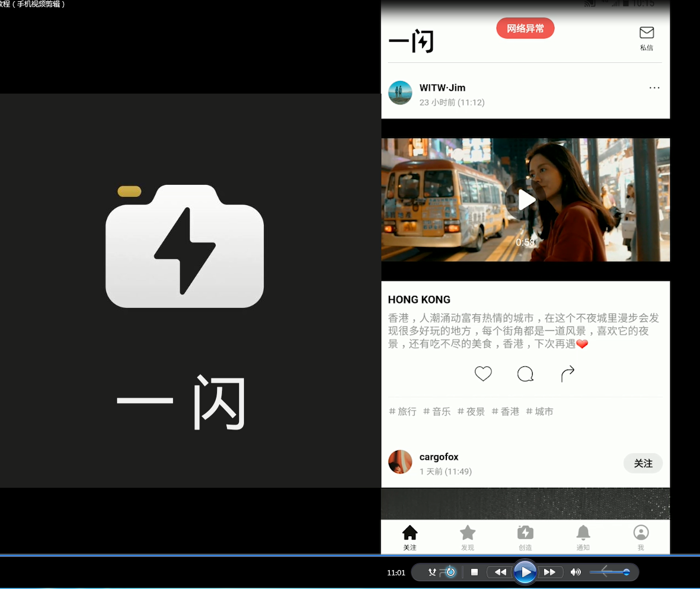Share the HONG KONG post via arrow
The width and height of the screenshot is (700, 589).
click(567, 374)
